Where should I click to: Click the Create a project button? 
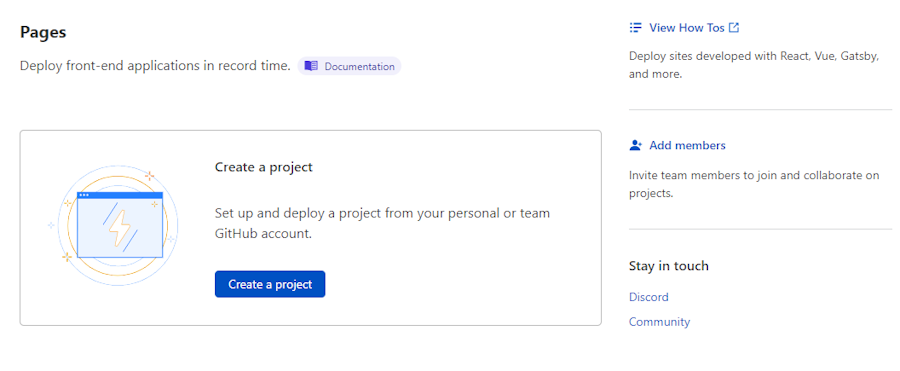pyautogui.click(x=270, y=284)
